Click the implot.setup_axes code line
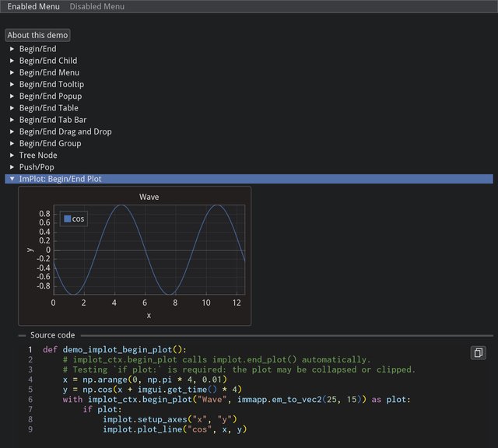This screenshot has width=498, height=448. [x=170, y=419]
